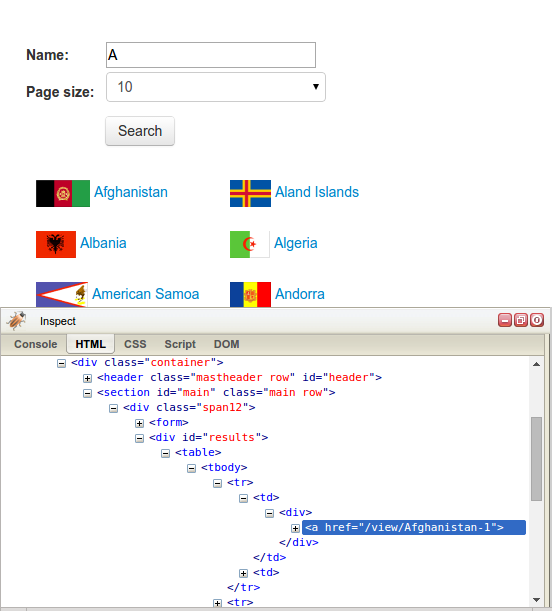
Task: Expand the header masthead node
Action: (x=87, y=378)
